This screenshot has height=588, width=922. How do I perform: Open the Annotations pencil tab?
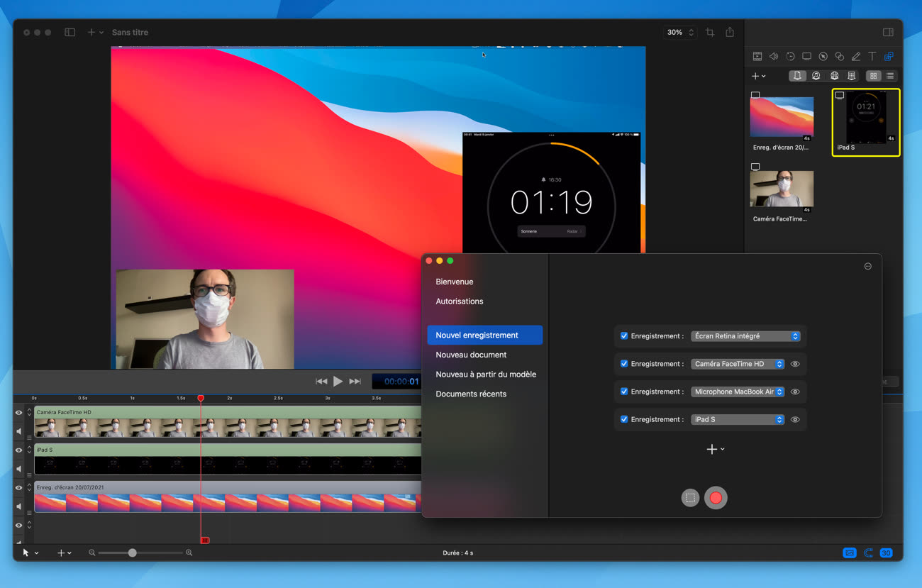[855, 56]
